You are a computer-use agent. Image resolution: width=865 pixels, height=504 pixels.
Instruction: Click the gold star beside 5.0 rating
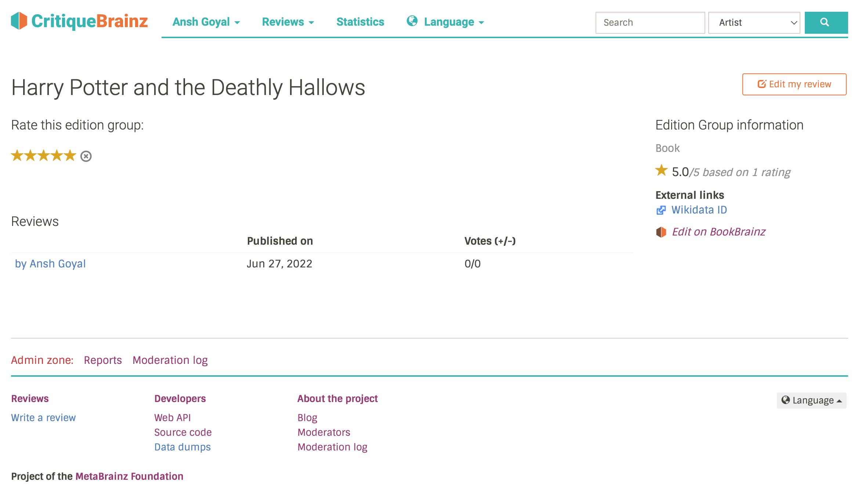(662, 170)
